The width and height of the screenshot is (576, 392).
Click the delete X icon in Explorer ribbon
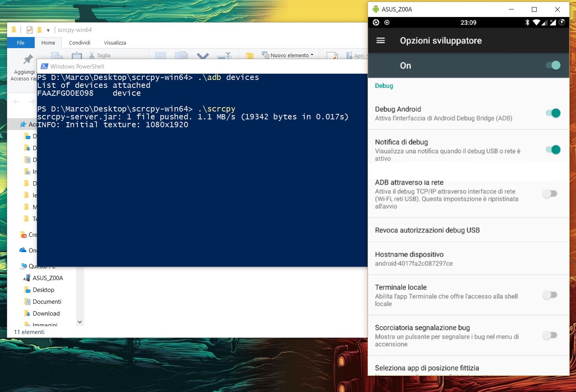click(203, 56)
